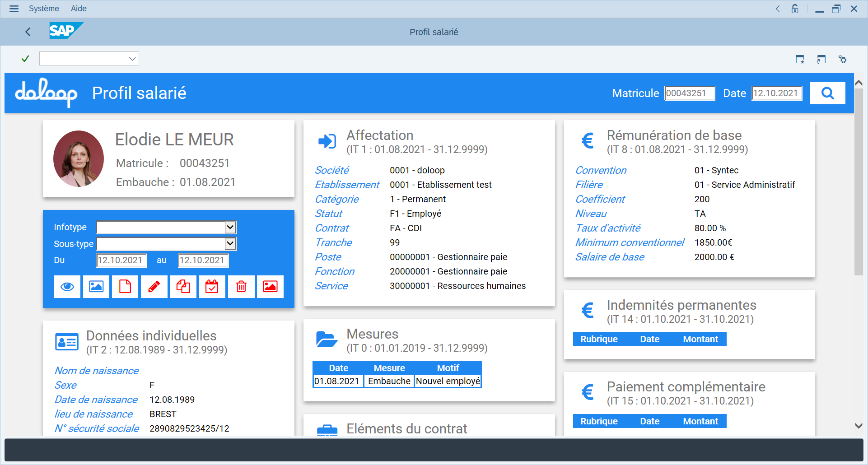Image resolution: width=868 pixels, height=465 pixels.
Task: Click Montant header in Indemnités permanentes
Action: pos(700,339)
